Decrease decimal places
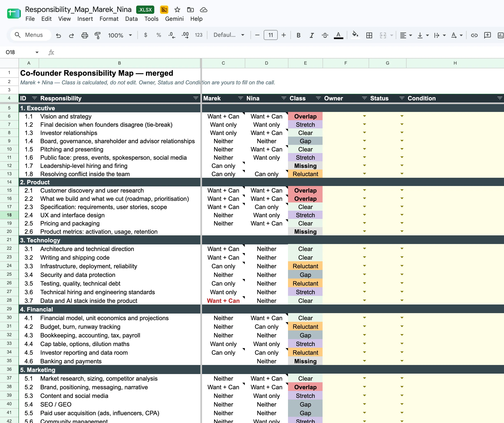The image size is (504, 423). click(x=172, y=35)
